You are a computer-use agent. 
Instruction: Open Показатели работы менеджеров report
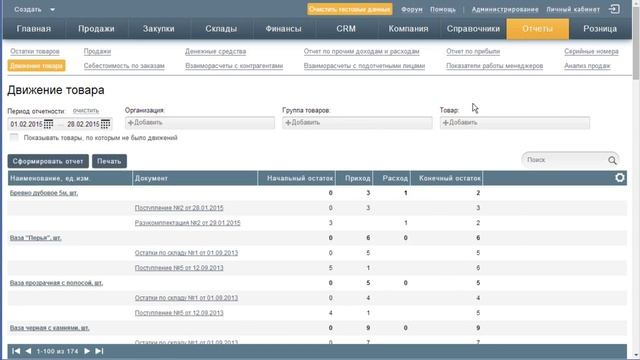(x=495, y=66)
